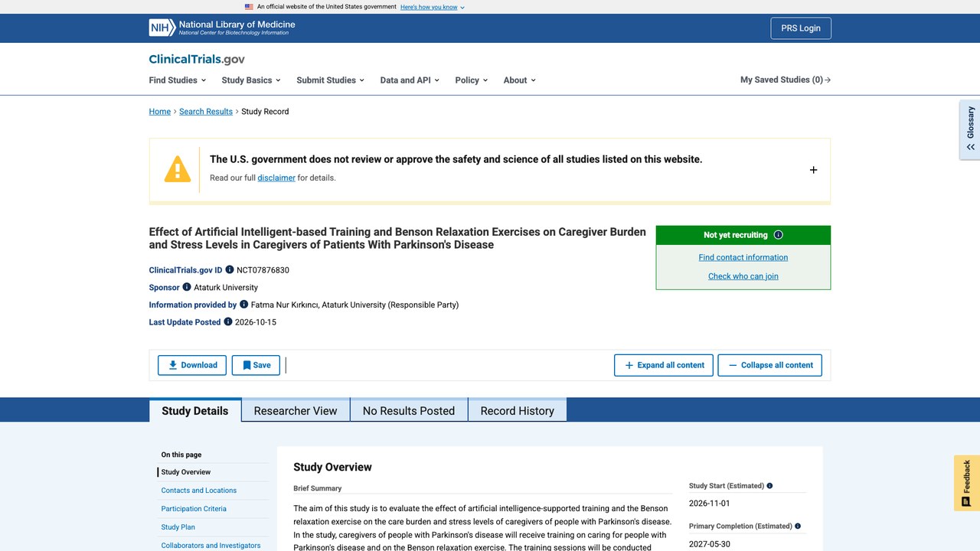980x551 pixels.
Task: Click info icon next to Information provided by
Action: [x=244, y=304]
